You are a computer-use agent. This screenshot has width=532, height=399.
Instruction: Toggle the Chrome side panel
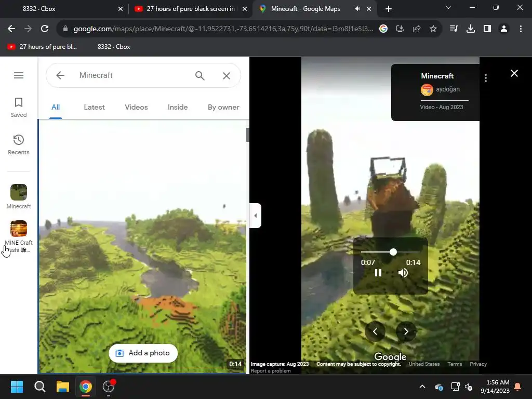pos(487,29)
